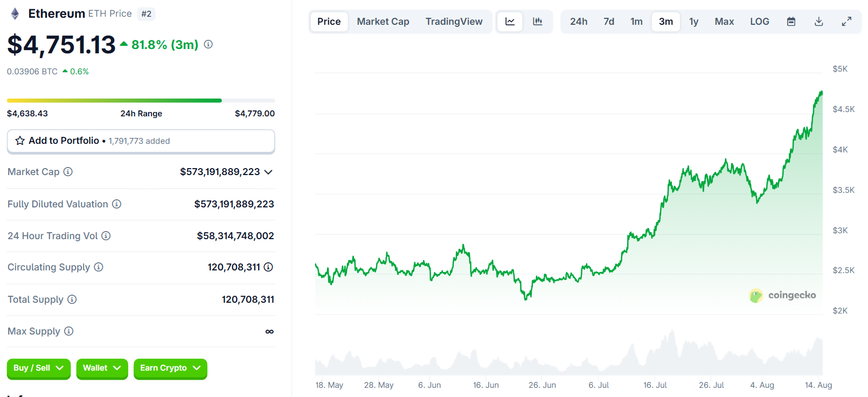The image size is (868, 397).
Task: Click Add to Portfolio button
Action: click(x=141, y=141)
